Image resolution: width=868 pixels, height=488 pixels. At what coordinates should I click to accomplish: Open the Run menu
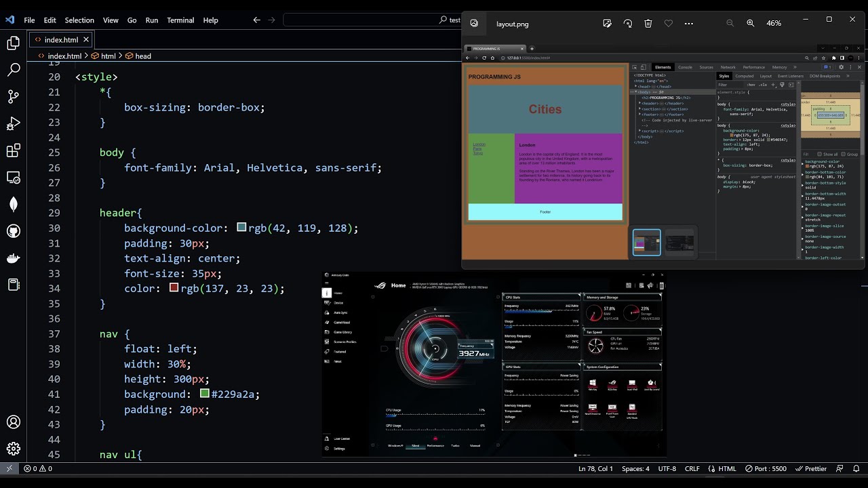coord(152,20)
